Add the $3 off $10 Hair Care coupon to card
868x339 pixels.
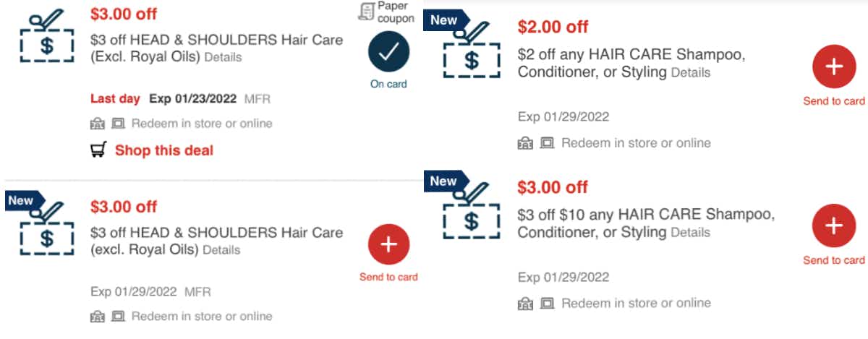point(833,226)
